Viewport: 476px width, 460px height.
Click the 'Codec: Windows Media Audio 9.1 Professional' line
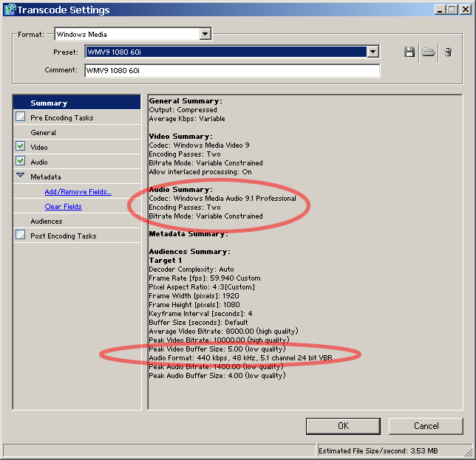pos(222,199)
